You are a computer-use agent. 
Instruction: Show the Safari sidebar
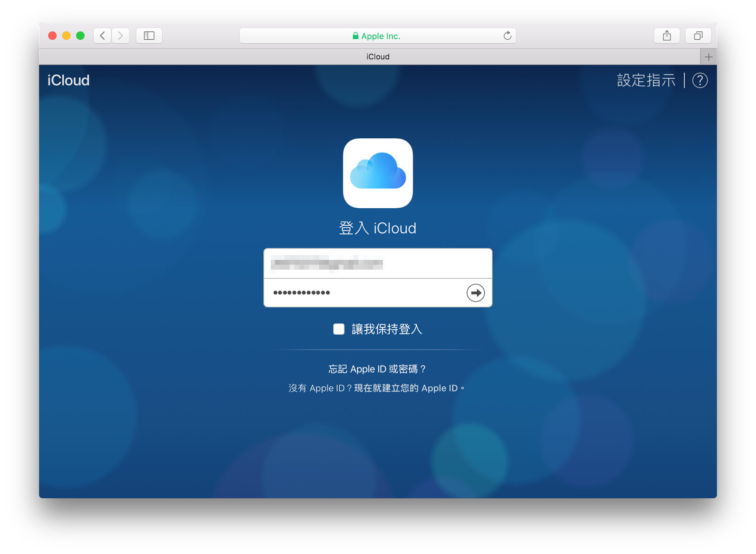[149, 35]
